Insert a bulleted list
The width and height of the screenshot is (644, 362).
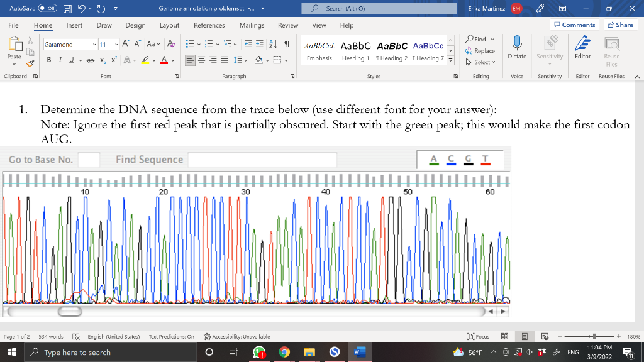tap(190, 44)
